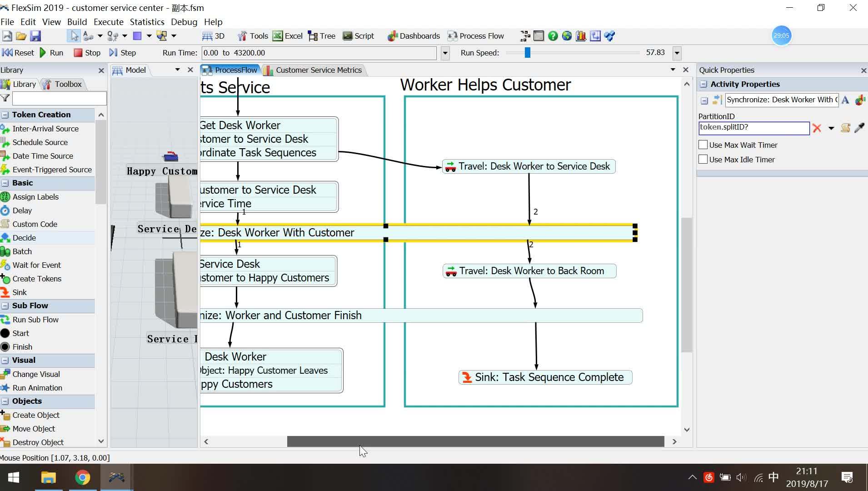The image size is (868, 491).
Task: Open the Dashboards toolbar button
Action: point(414,36)
